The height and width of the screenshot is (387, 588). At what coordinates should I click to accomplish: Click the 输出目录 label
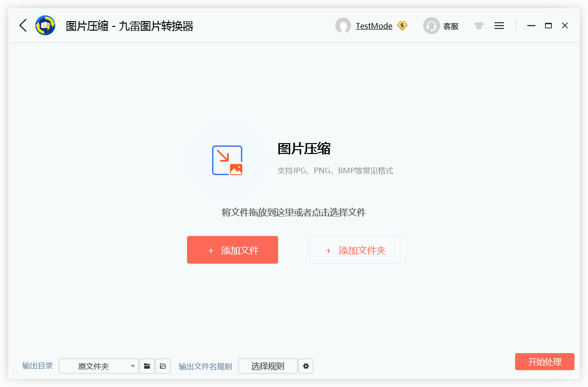(x=38, y=366)
